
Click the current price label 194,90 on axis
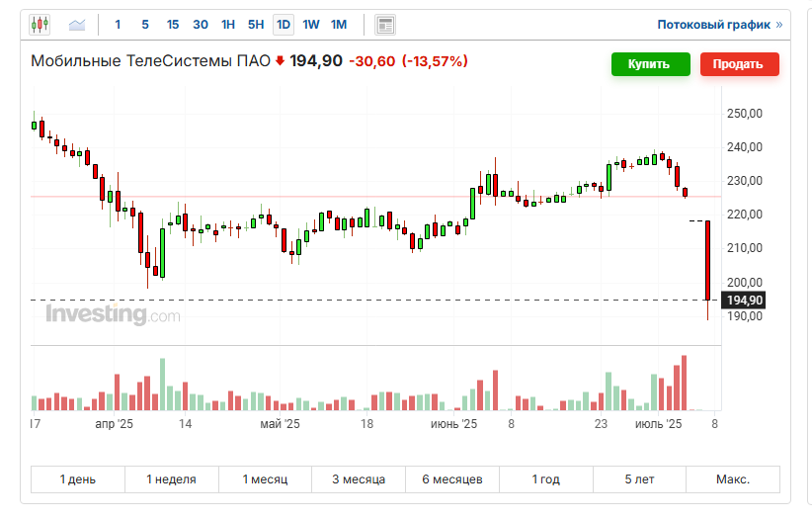745,301
